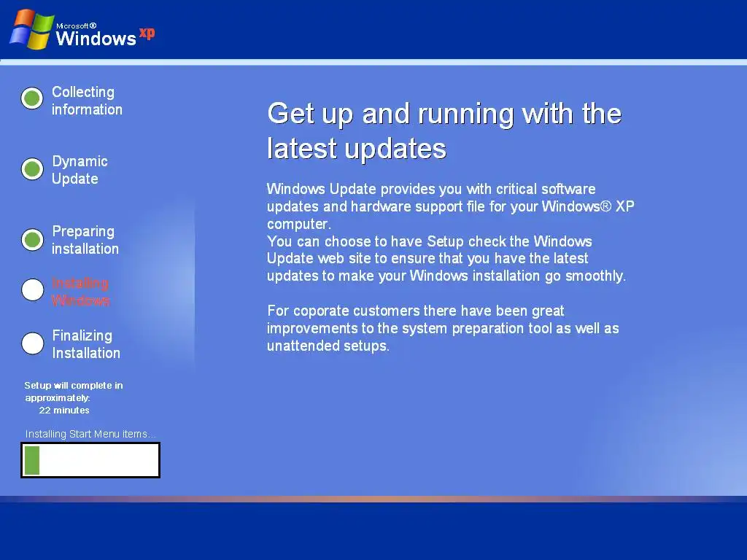
Task: Click the red 'Installing Windows' step label
Action: (80, 292)
